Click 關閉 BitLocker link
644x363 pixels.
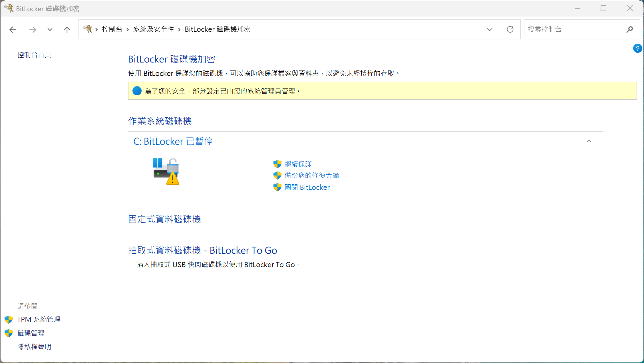point(307,187)
